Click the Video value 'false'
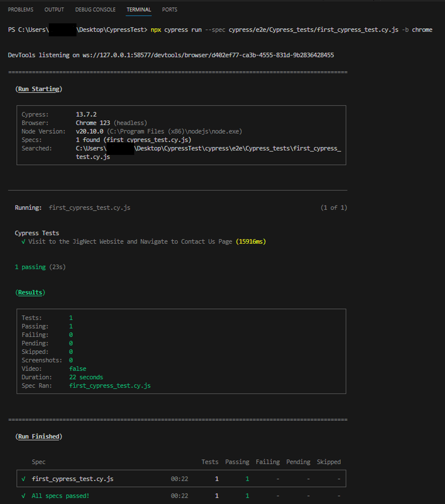Screen dimensions: 445x504 [78, 369]
